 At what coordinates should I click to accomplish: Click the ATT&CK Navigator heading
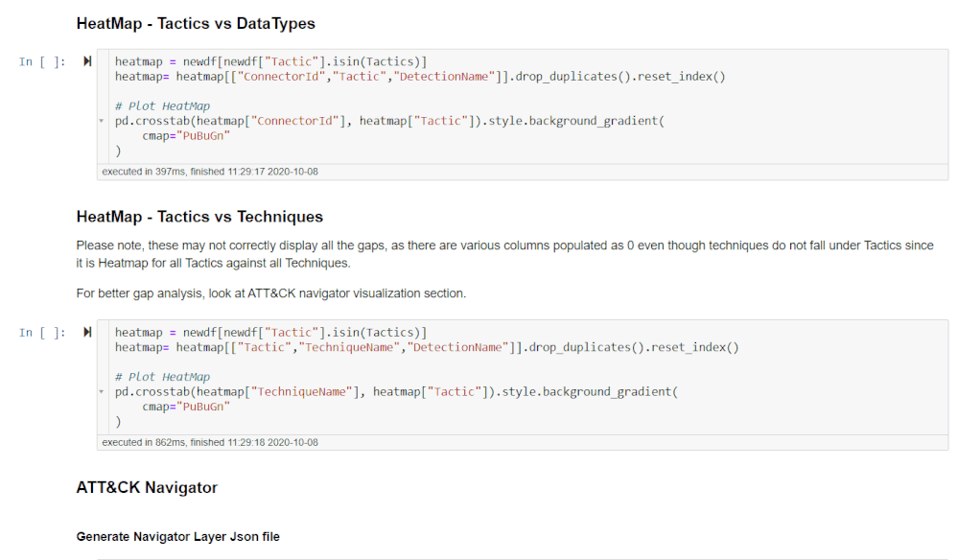tap(147, 487)
